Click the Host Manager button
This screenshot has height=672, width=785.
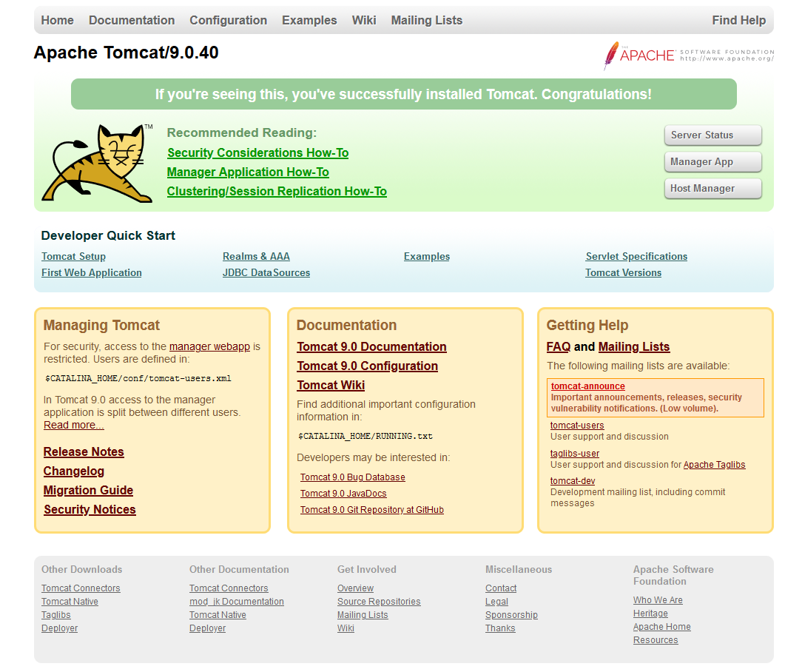[713, 188]
